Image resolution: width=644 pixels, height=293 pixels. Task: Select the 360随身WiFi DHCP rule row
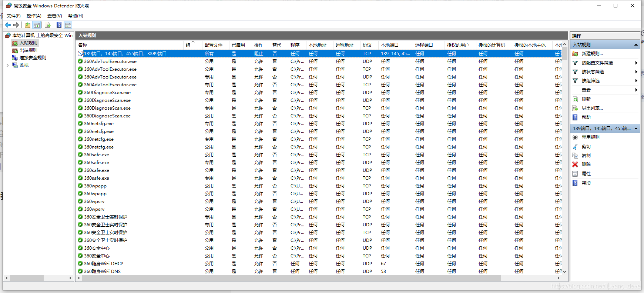coord(319,264)
